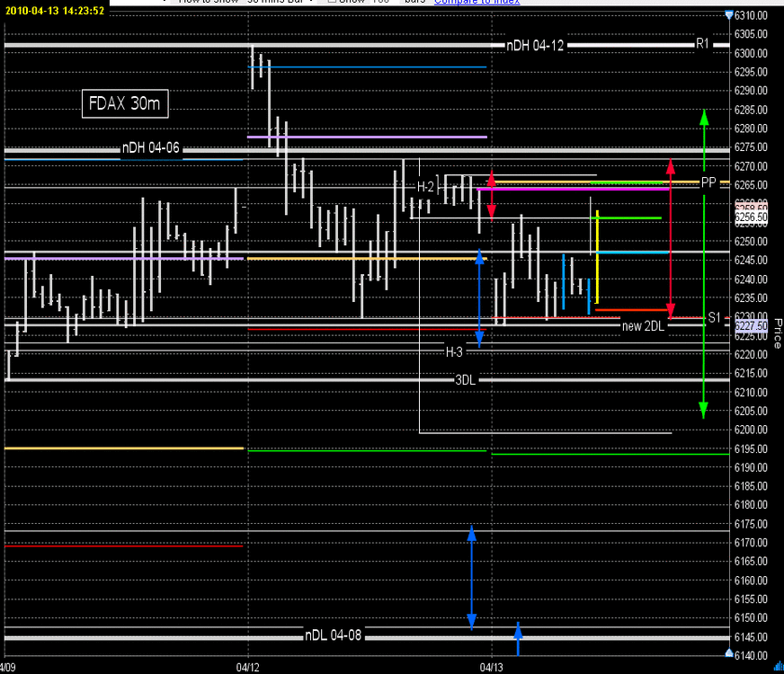Select the 'R1' pivot label
Image resolution: width=784 pixels, height=674 pixels.
(x=702, y=43)
